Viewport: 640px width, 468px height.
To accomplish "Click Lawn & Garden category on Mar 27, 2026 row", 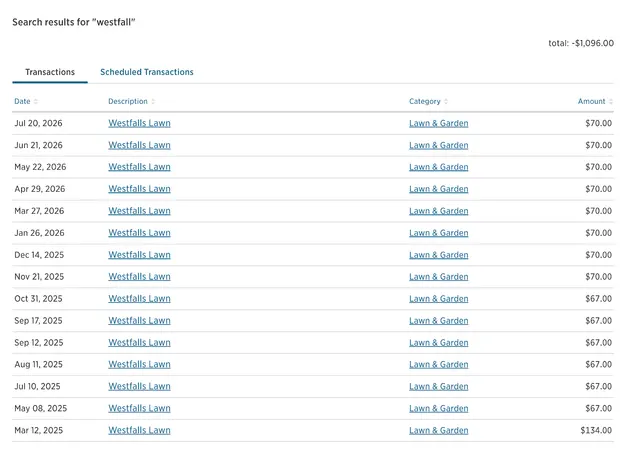I will [439, 211].
